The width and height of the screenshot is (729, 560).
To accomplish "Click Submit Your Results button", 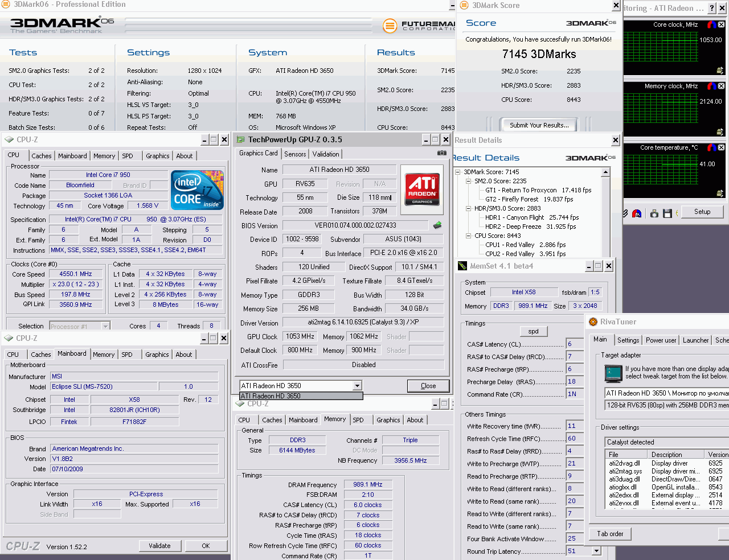I will pyautogui.click(x=539, y=125).
